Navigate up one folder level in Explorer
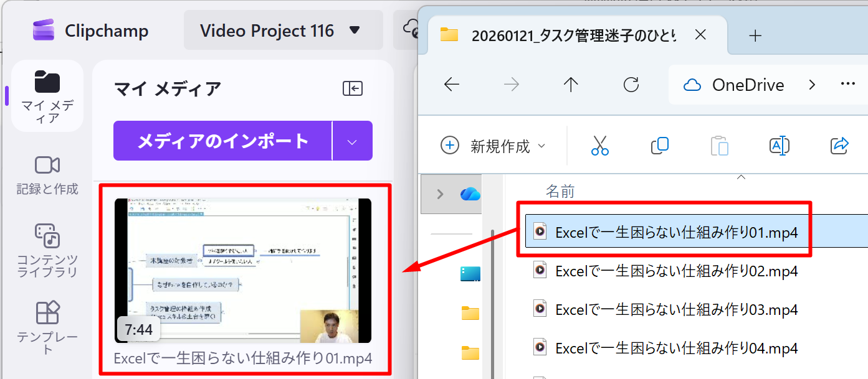The width and height of the screenshot is (868, 379). tap(571, 85)
